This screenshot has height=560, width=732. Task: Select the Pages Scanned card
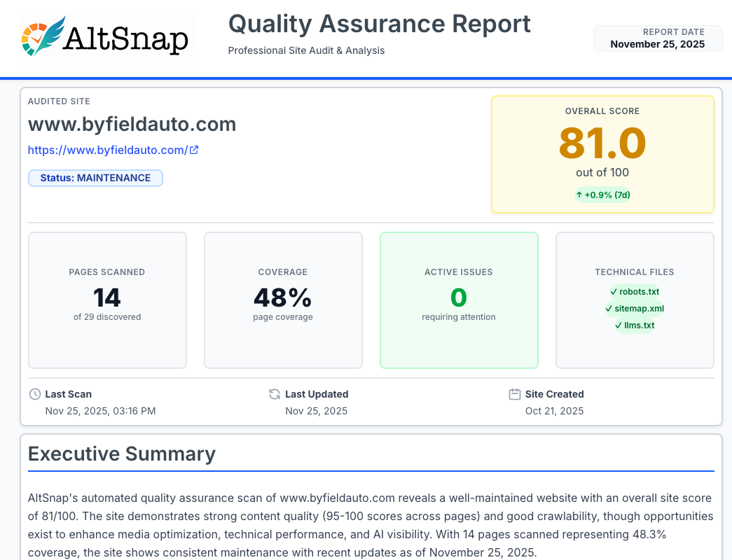[107, 300]
